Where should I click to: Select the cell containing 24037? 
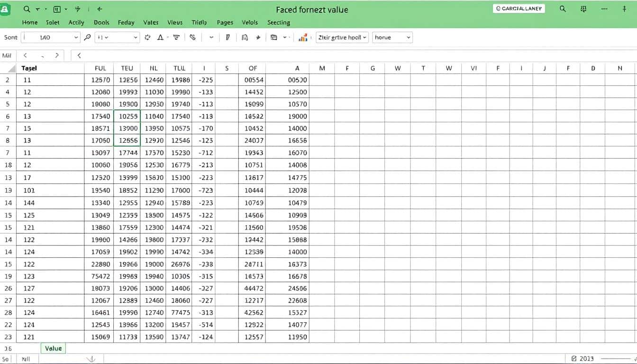click(253, 141)
